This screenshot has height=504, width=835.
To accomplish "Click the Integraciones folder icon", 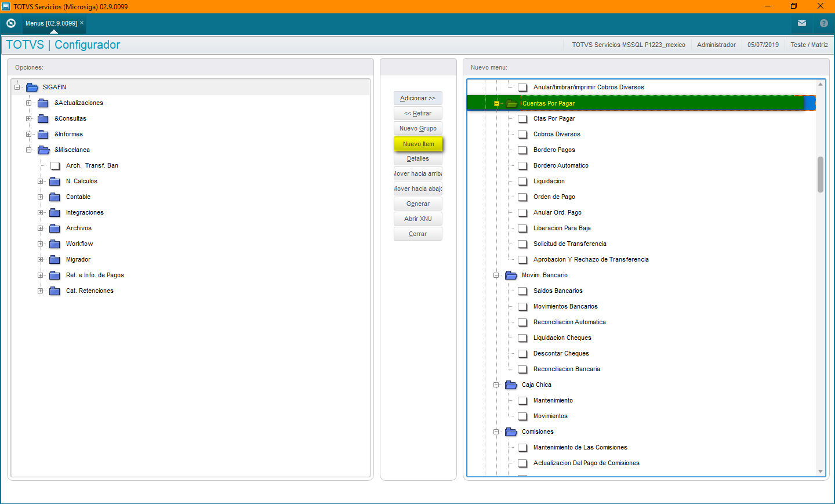I will click(55, 212).
